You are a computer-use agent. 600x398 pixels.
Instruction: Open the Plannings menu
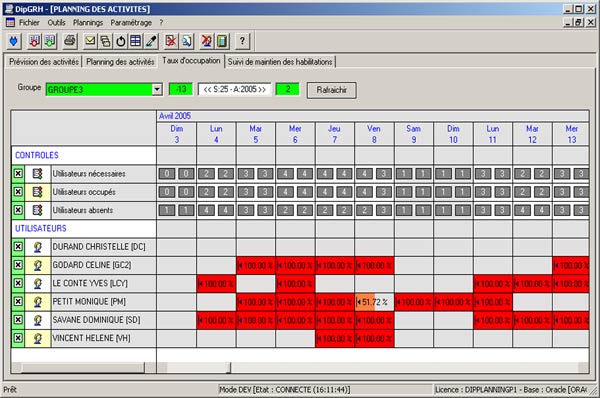[x=88, y=23]
